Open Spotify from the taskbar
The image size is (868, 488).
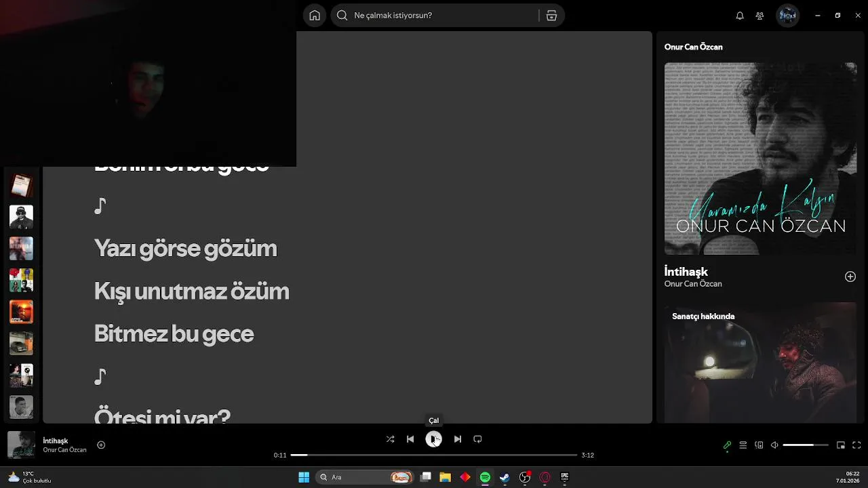[x=485, y=477]
